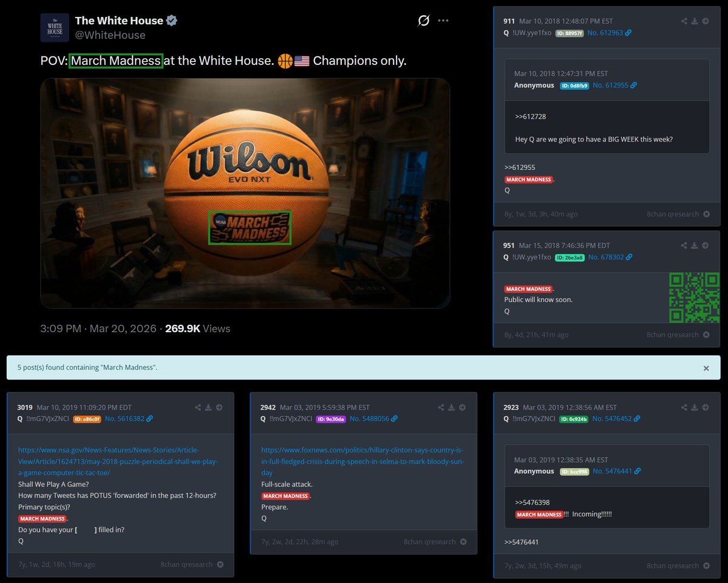Image resolution: width=728 pixels, height=583 pixels.
Task: Share post 2923
Action: point(684,407)
